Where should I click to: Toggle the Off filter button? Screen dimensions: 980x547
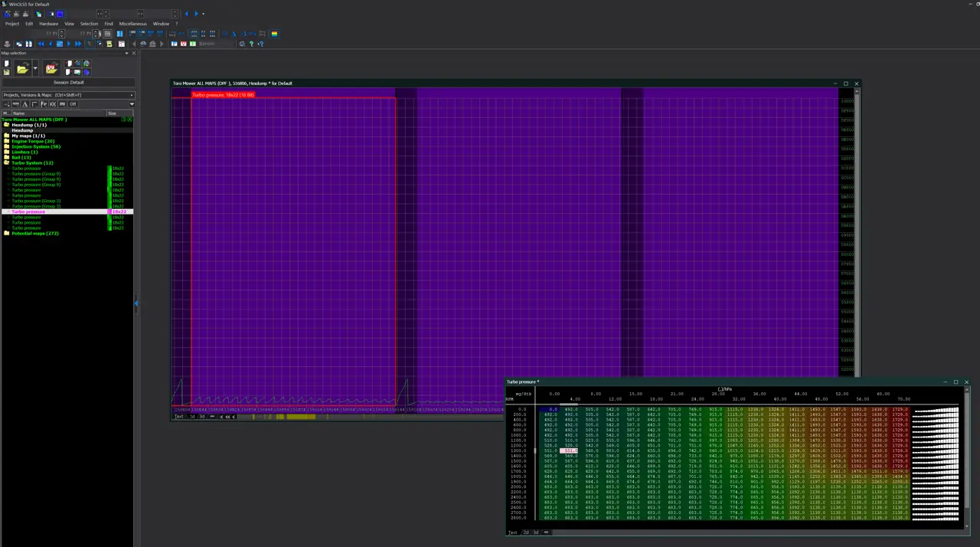[x=73, y=104]
